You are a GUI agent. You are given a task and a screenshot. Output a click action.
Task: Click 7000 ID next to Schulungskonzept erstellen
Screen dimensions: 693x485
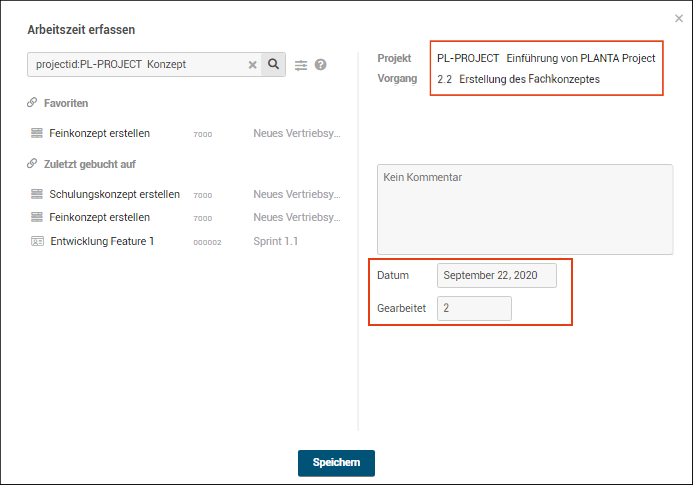point(203,195)
